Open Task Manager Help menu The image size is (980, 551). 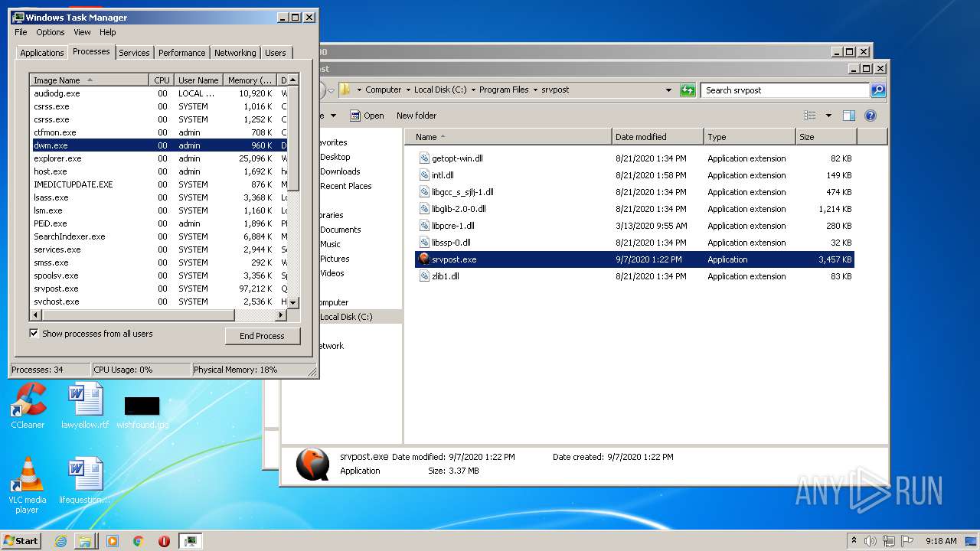tap(108, 32)
